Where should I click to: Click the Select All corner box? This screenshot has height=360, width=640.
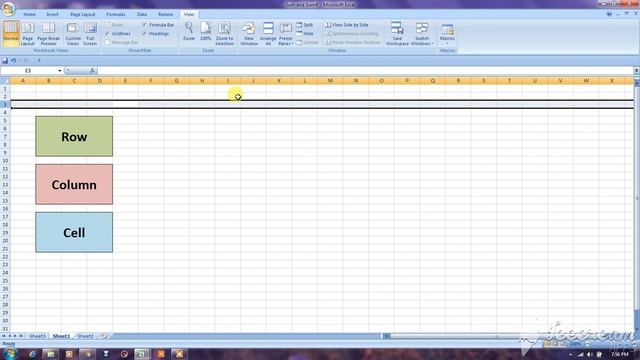click(5, 81)
